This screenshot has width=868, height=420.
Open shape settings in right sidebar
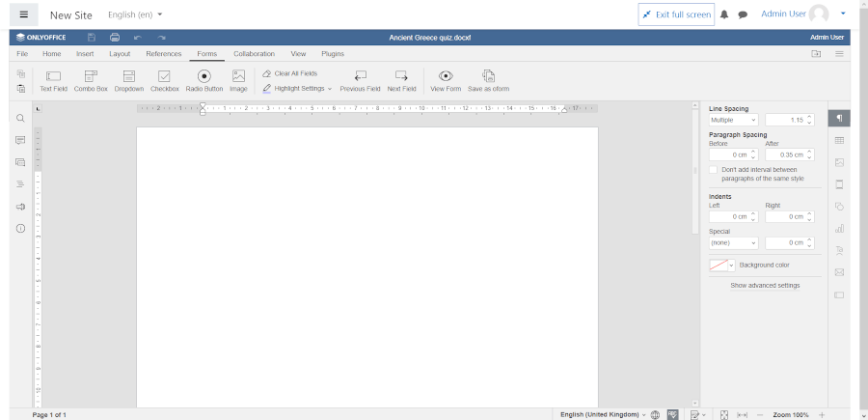(x=839, y=206)
